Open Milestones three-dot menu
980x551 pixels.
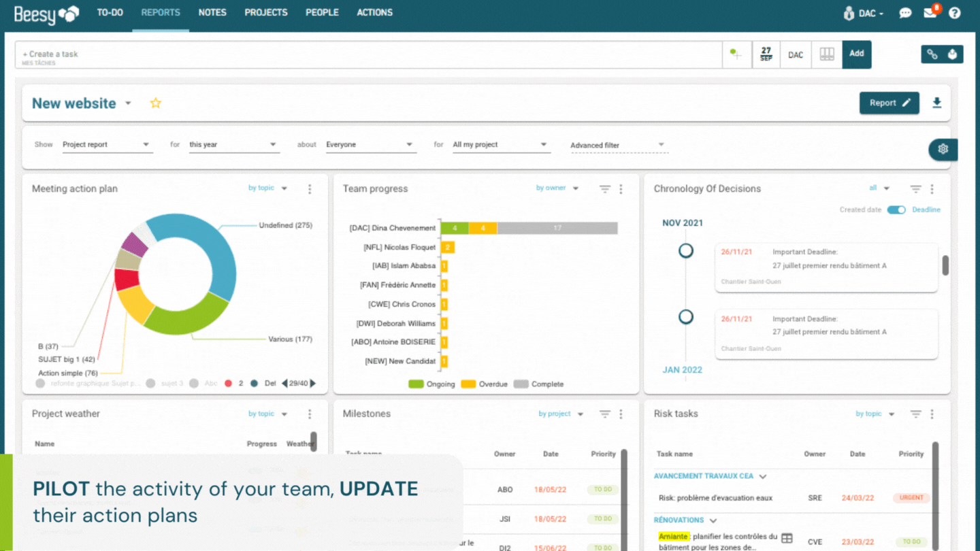pos(621,414)
